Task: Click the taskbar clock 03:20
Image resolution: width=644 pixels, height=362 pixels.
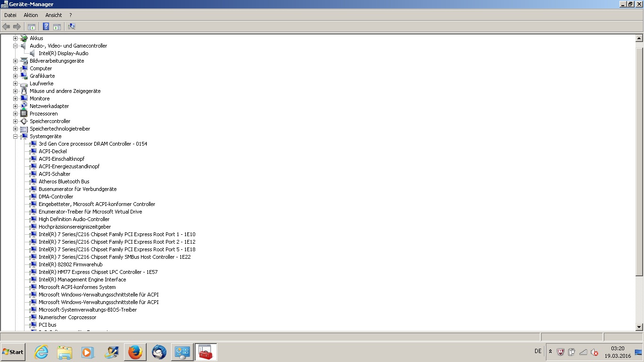Action: 618,348
